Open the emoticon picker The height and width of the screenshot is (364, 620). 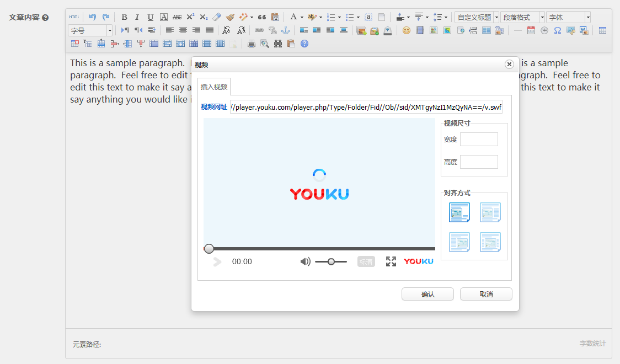point(406,30)
